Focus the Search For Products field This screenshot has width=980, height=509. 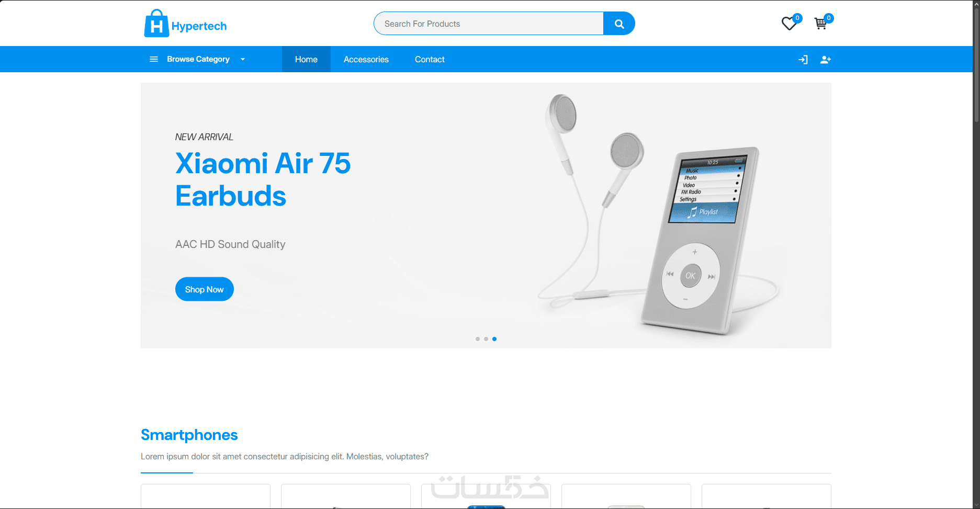coord(489,24)
